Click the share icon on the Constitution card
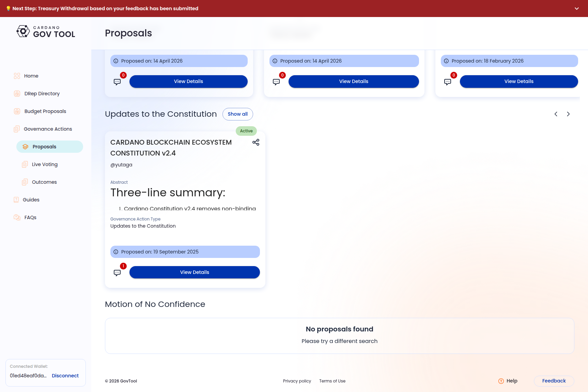 256,142
